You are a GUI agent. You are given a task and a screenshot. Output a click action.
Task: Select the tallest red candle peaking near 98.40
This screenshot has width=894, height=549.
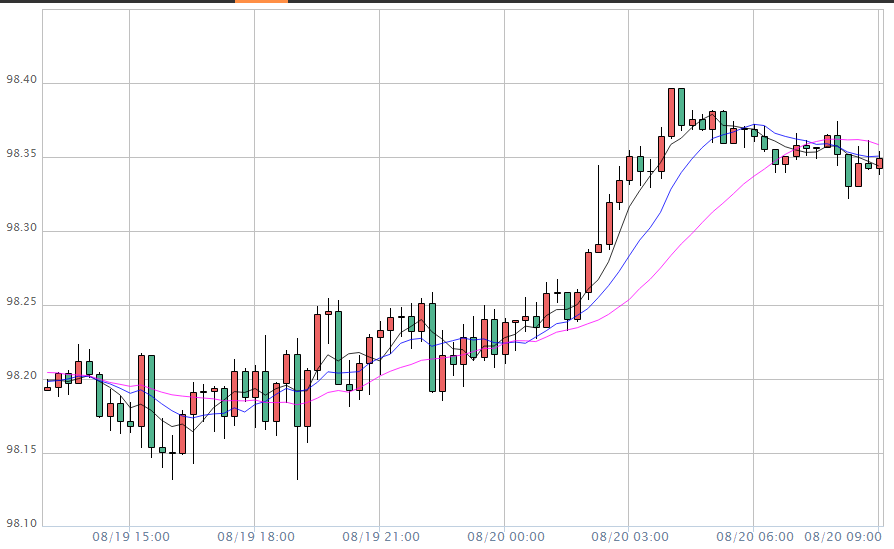(x=671, y=110)
